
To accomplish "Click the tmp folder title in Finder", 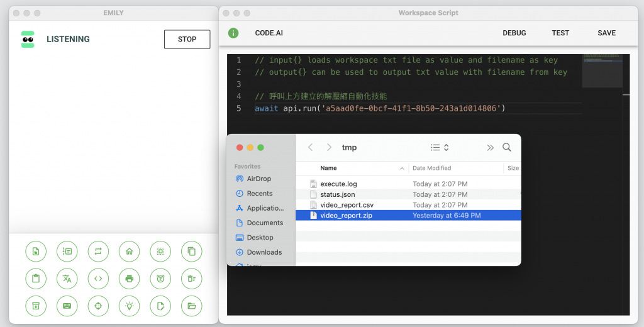I will (349, 148).
